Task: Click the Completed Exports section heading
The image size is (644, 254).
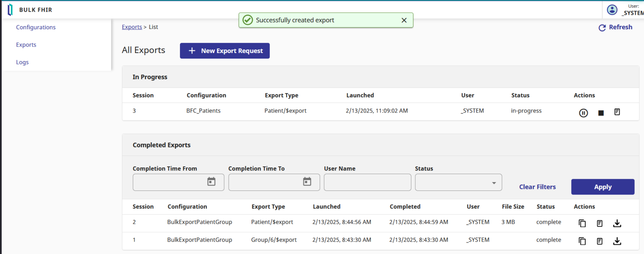Action: tap(161, 145)
